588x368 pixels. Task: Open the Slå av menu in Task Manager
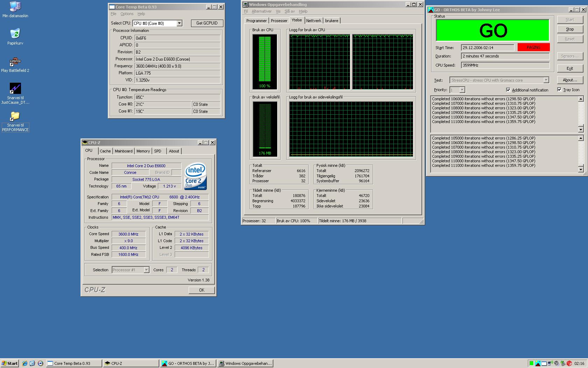289,12
